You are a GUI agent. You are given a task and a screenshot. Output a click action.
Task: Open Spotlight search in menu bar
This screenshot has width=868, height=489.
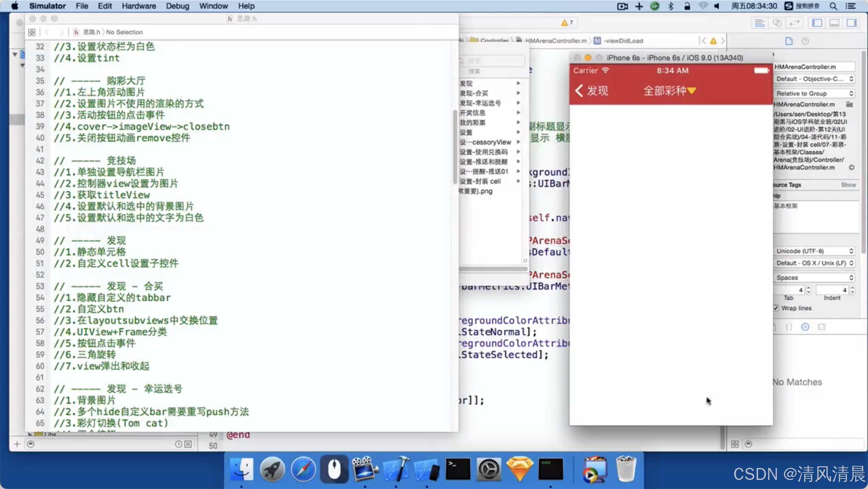tap(833, 6)
